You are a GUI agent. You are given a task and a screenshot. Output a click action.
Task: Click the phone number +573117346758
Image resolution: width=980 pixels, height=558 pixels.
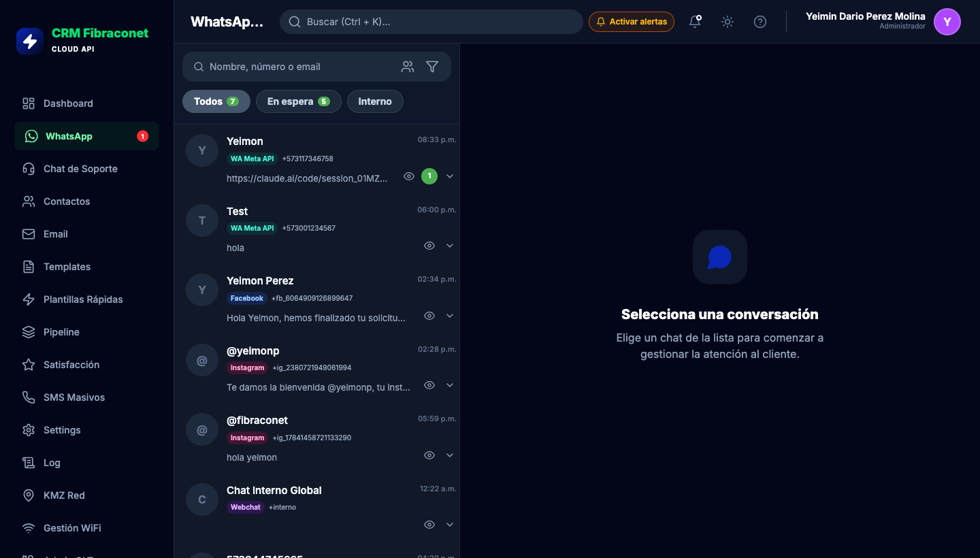point(308,159)
